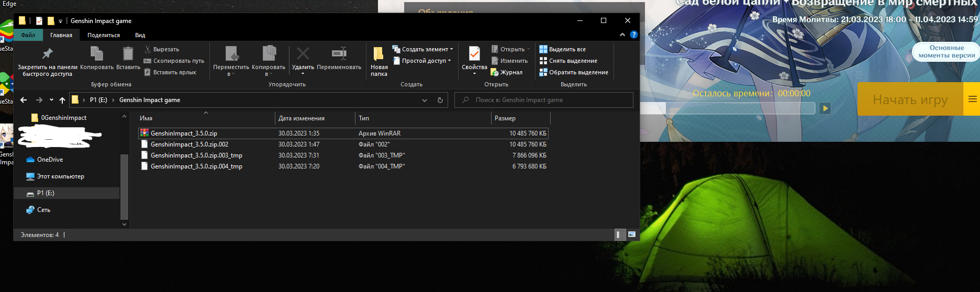Screen dimensions: 980x292
Task: Open Explorer help question-mark icon
Action: pos(633,35)
